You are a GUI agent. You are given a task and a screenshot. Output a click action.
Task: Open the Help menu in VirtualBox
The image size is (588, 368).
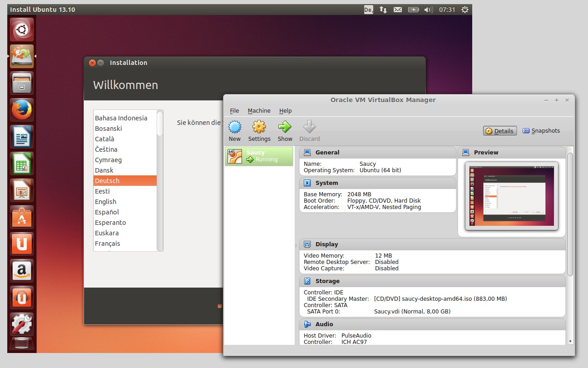[286, 111]
